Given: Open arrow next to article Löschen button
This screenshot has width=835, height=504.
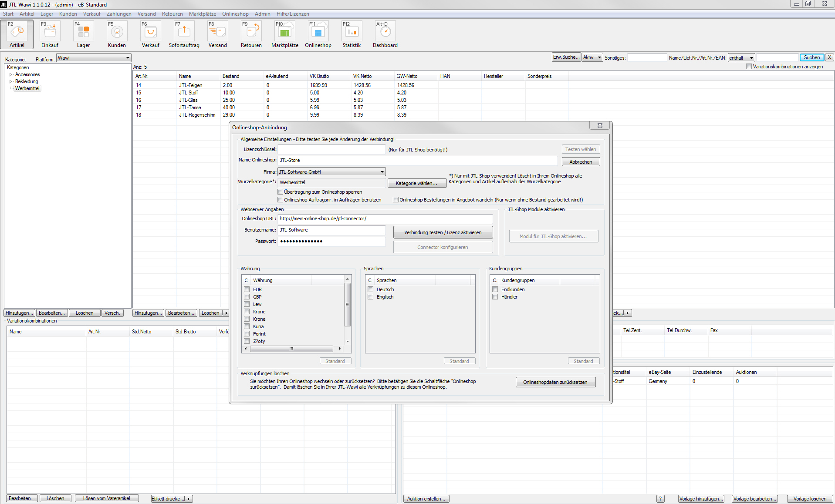Looking at the screenshot, I should (x=226, y=313).
